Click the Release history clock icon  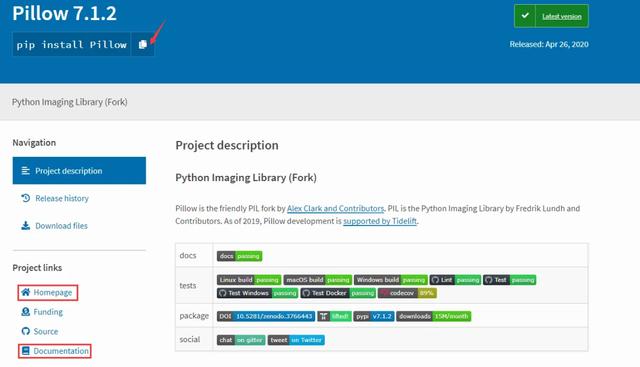click(25, 198)
